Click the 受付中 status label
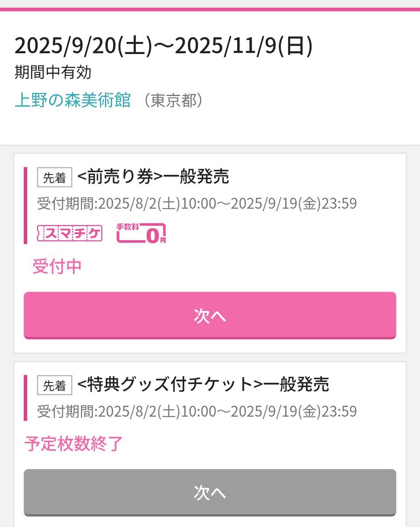420x527 pixels. coord(57,267)
